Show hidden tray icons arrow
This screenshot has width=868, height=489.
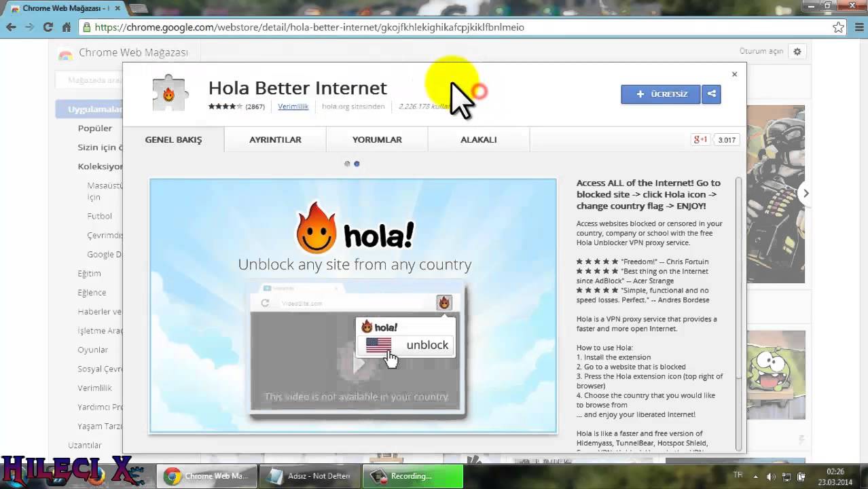[x=756, y=477]
